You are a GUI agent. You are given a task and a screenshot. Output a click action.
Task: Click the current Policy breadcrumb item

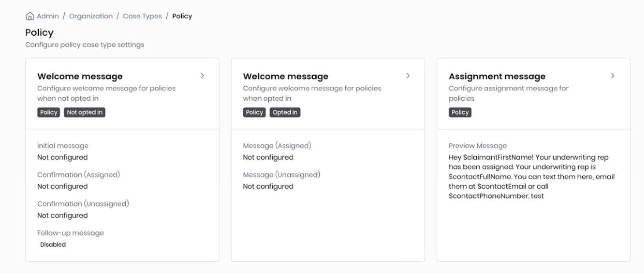click(x=182, y=16)
